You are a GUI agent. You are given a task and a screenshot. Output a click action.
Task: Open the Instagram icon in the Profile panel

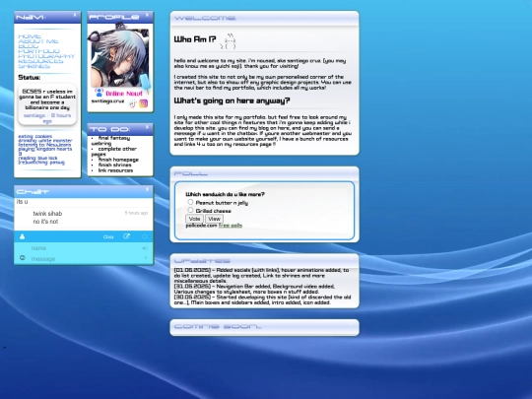click(144, 103)
